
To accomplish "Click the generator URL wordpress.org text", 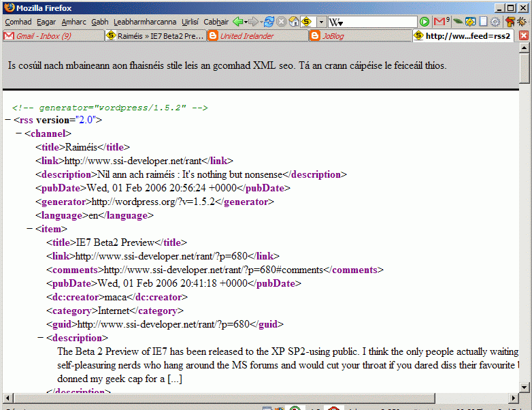I will pos(153,202).
